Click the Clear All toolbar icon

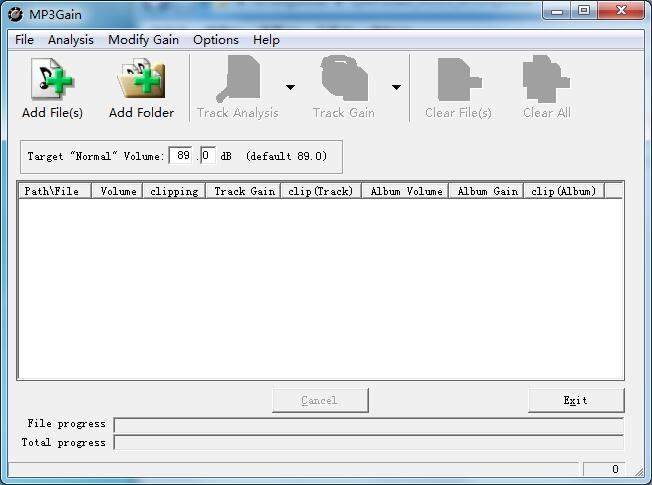546,79
